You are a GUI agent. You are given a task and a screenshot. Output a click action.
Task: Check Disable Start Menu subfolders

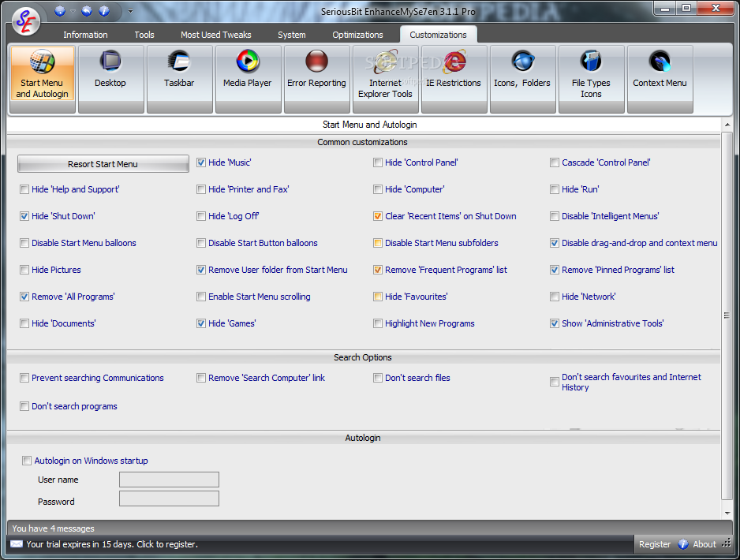378,244
